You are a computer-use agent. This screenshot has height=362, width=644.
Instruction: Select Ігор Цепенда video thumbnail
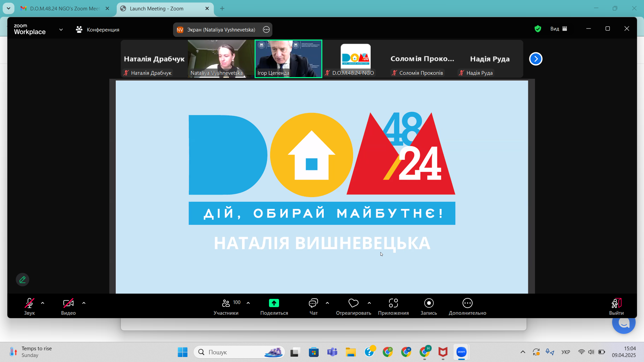click(x=288, y=59)
